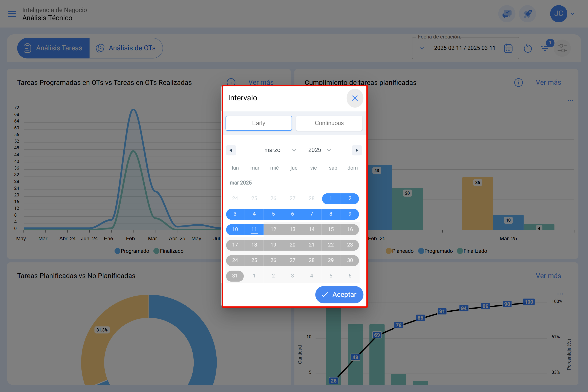The height and width of the screenshot is (392, 588).
Task: Click the rocket icon in header
Action: pyautogui.click(x=527, y=14)
